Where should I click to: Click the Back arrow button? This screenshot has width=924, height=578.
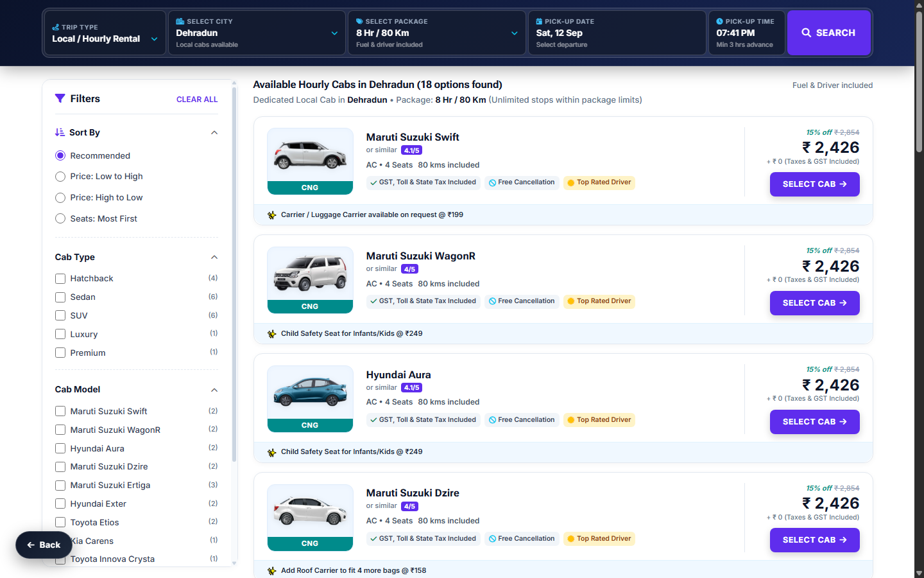[44, 545]
